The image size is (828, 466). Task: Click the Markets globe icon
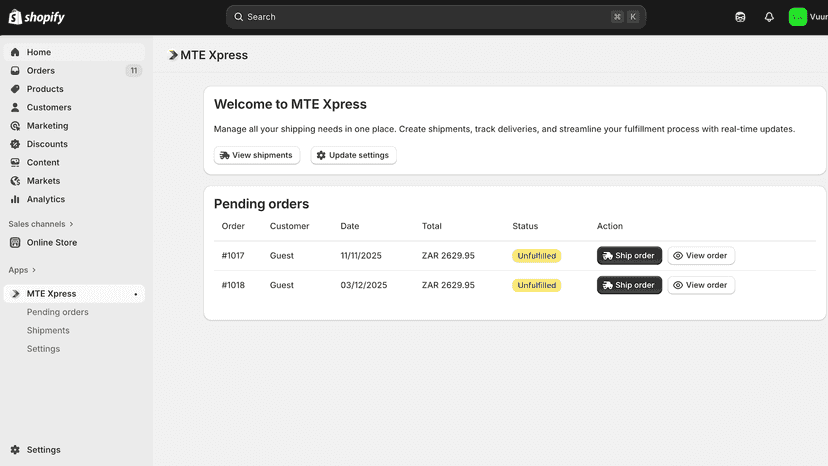coord(15,181)
